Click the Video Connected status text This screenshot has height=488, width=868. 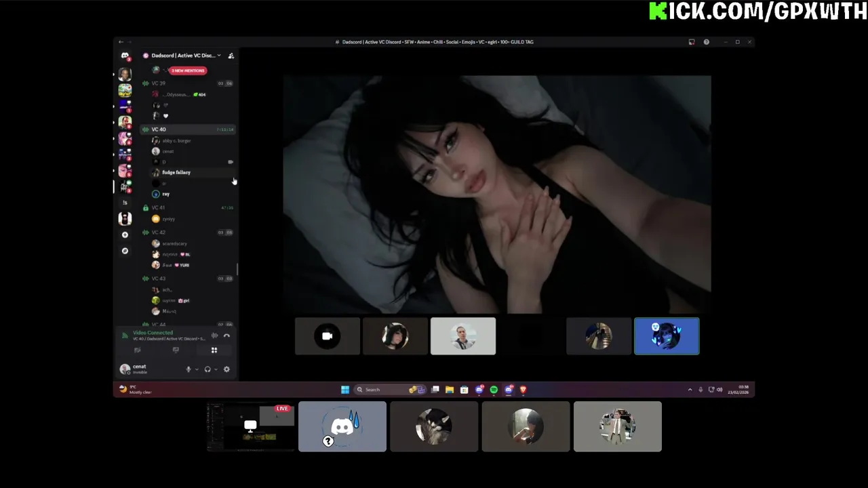[153, 333]
